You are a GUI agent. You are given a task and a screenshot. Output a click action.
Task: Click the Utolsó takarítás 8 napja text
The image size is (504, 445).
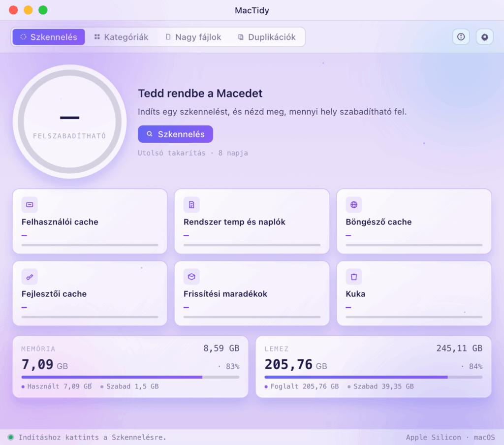[x=193, y=153]
